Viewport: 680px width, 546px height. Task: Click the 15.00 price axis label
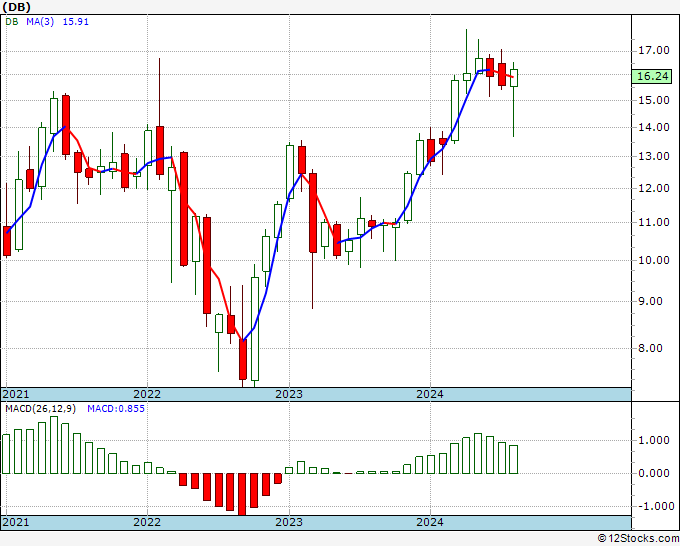click(654, 100)
